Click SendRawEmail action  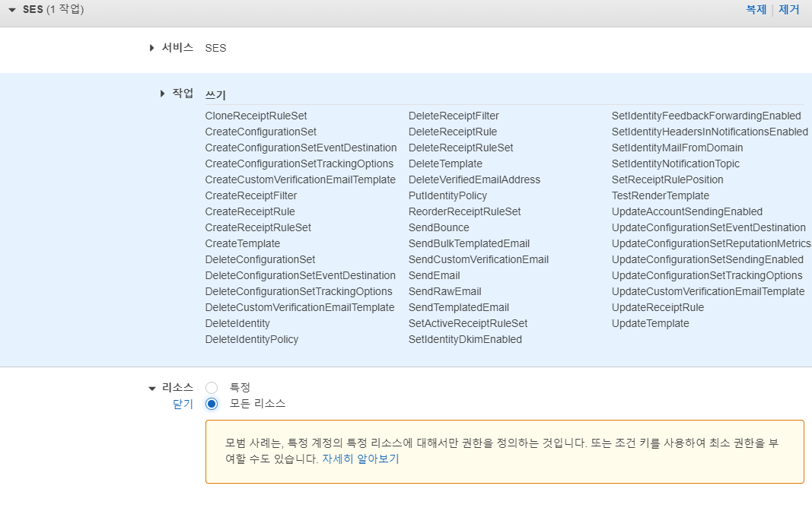pos(445,292)
